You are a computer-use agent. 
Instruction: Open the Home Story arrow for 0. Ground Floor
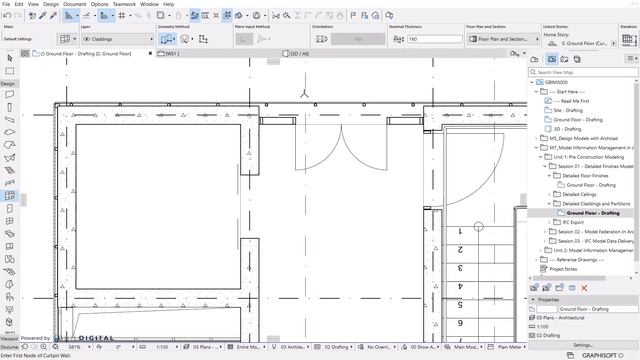pyautogui.click(x=613, y=43)
